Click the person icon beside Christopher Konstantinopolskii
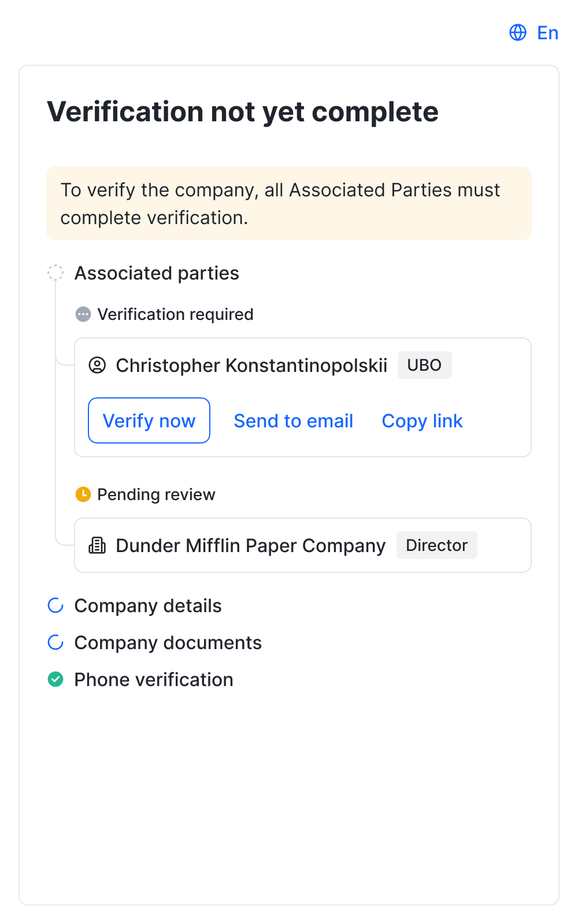This screenshot has width=578, height=924. pos(97,365)
